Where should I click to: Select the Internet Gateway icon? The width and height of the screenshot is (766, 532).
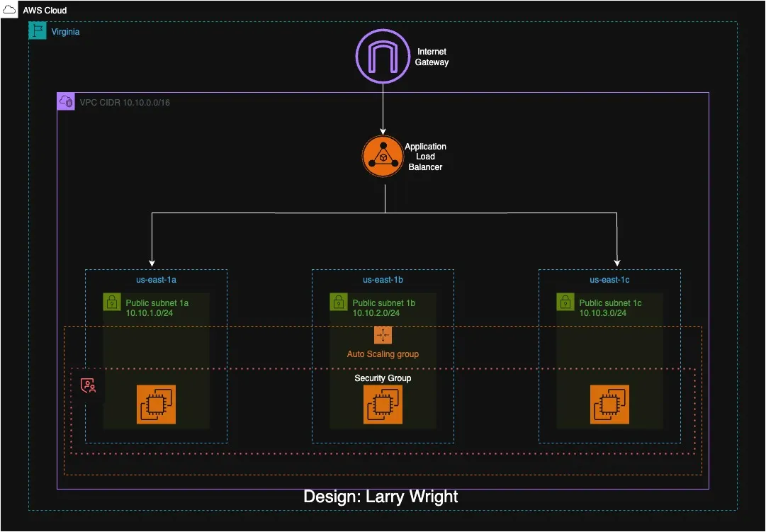click(383, 56)
